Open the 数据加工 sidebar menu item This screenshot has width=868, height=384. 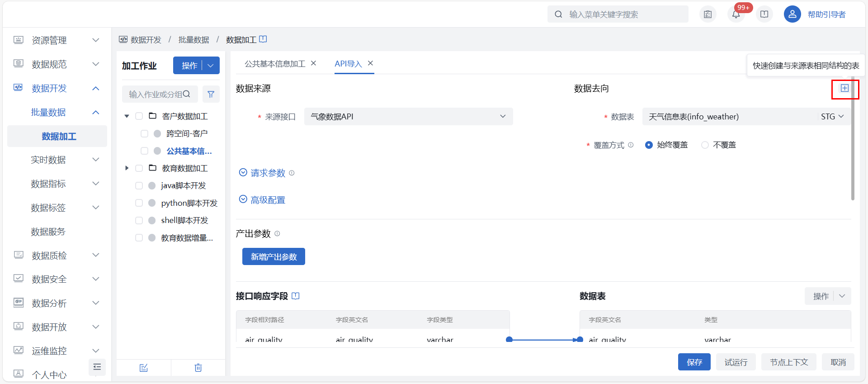(57, 136)
